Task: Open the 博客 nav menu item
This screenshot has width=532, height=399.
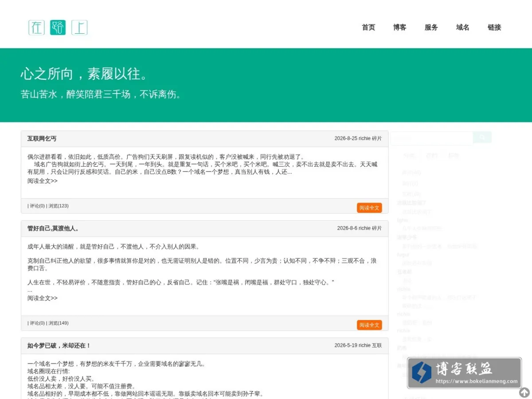Action: 400,27
